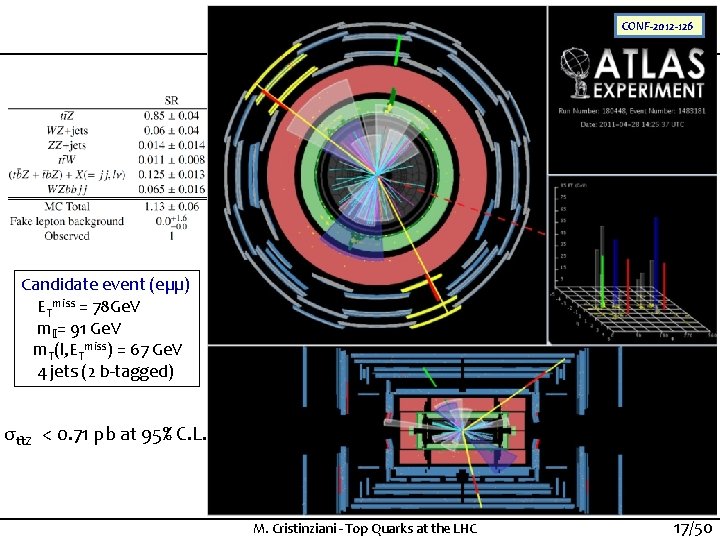The height and width of the screenshot is (540, 720).
Task: Click the ZZ+jets row label
Action: 67,145
